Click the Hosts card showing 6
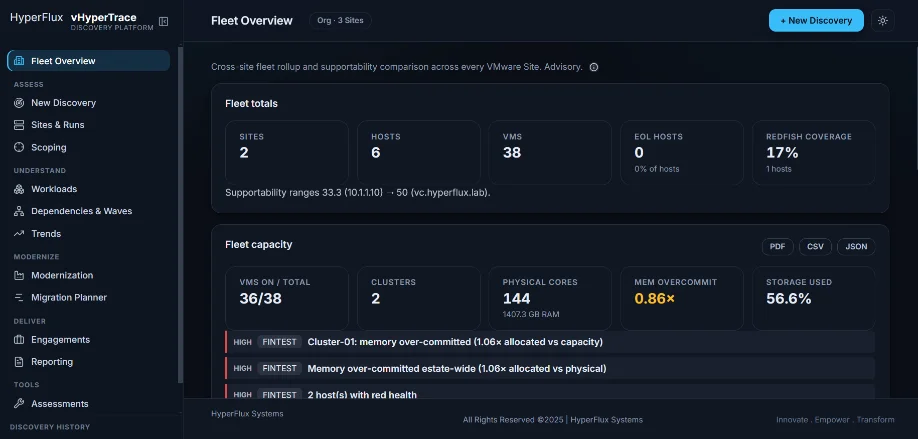 pos(419,153)
